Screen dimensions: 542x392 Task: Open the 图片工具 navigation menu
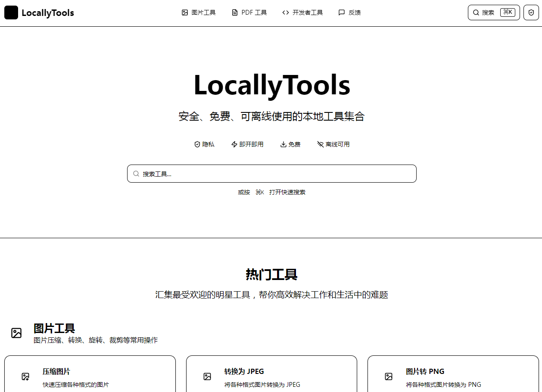coord(199,12)
